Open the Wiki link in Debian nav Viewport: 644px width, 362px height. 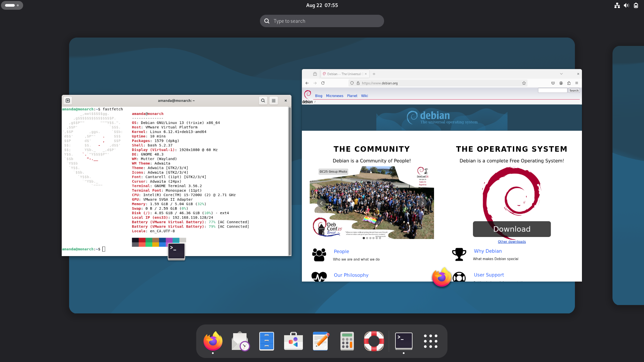364,96
